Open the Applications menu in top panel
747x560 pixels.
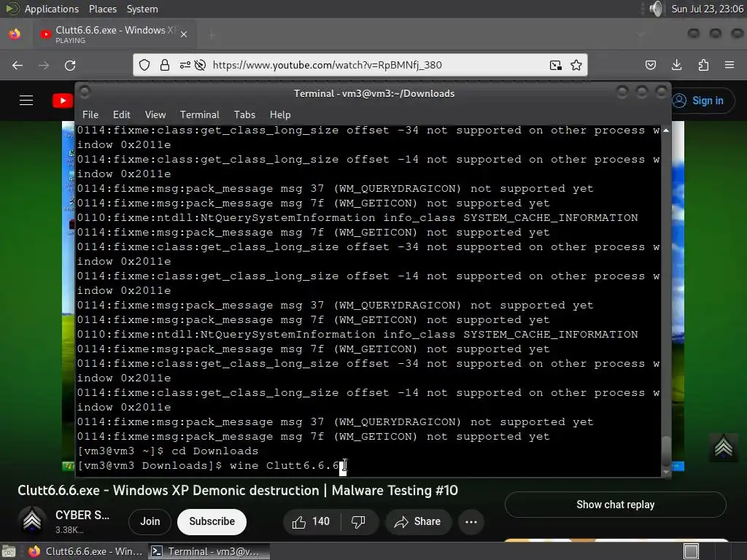tap(52, 9)
